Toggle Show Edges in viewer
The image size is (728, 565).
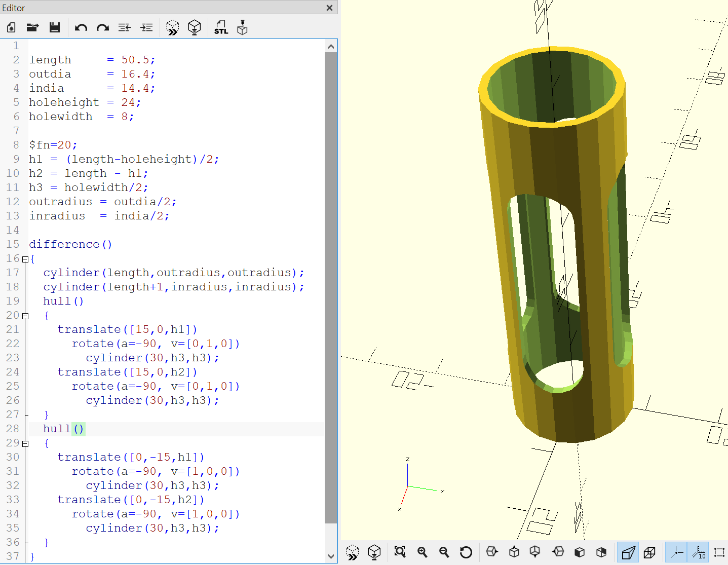click(719, 552)
